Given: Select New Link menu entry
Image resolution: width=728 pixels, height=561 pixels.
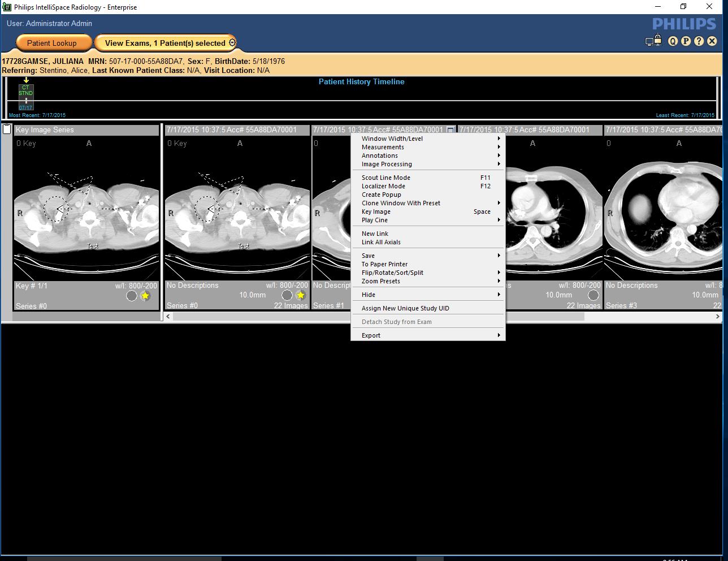Looking at the screenshot, I should (x=428, y=234).
